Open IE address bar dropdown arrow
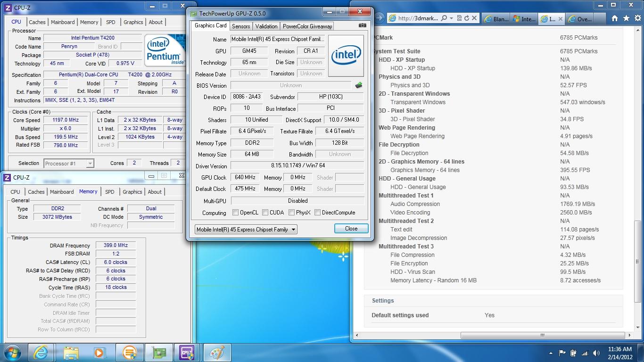The image size is (644, 362). coord(451,18)
